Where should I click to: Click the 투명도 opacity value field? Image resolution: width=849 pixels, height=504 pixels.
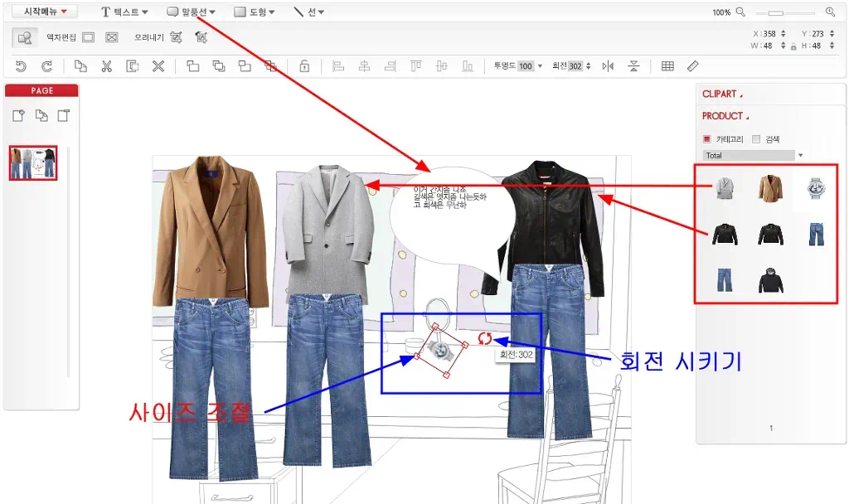click(526, 66)
